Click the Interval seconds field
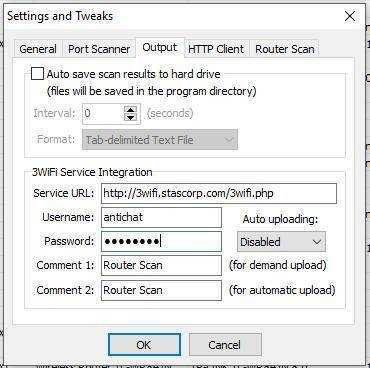The image size is (370, 368). coord(103,113)
